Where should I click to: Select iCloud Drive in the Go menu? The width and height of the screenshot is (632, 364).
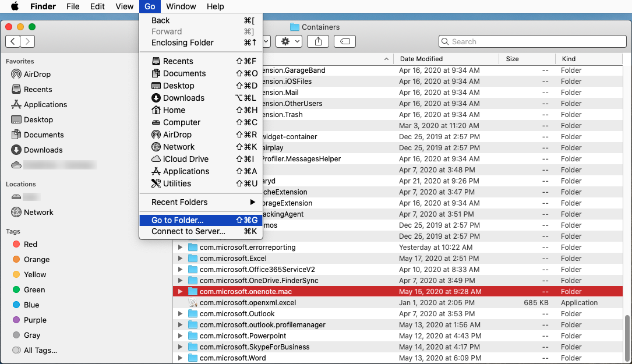coord(201,159)
